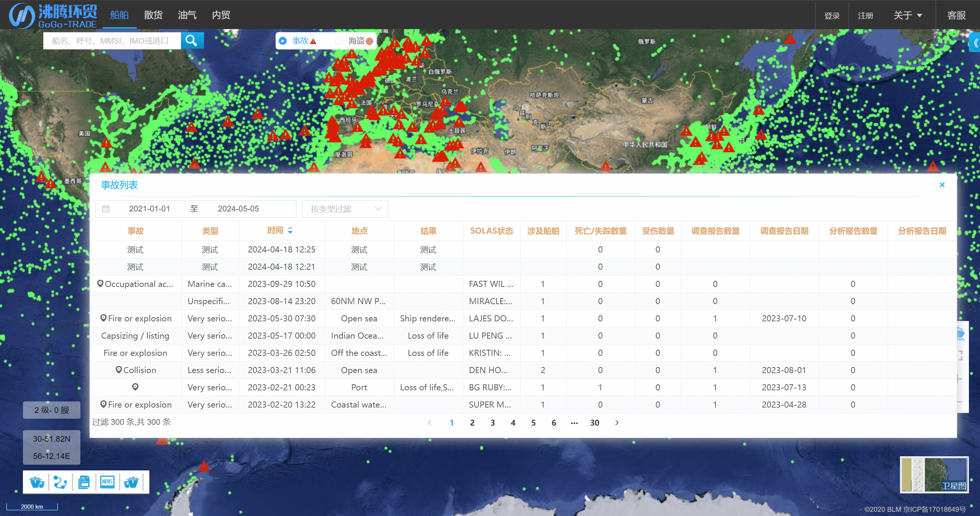Open the first ship fleet icon in bottom toolbar
The height and width of the screenshot is (516, 980).
[x=37, y=482]
